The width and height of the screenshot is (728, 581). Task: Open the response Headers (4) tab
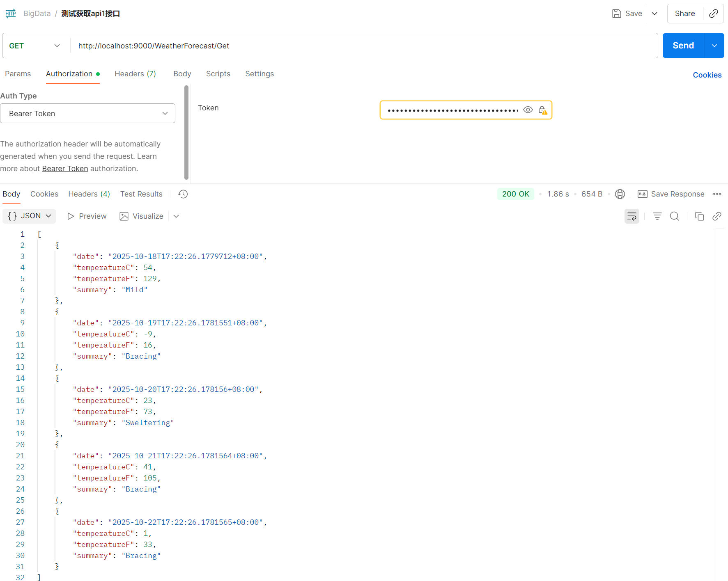coord(89,194)
